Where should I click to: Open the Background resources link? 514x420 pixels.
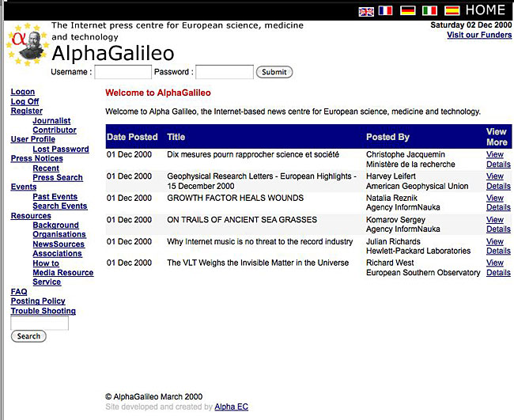[55, 225]
